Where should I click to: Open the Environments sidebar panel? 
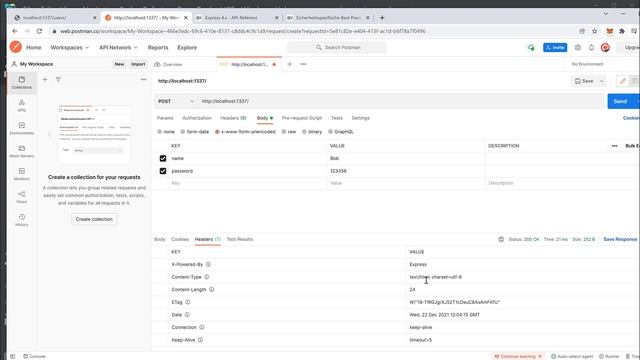pos(22,129)
